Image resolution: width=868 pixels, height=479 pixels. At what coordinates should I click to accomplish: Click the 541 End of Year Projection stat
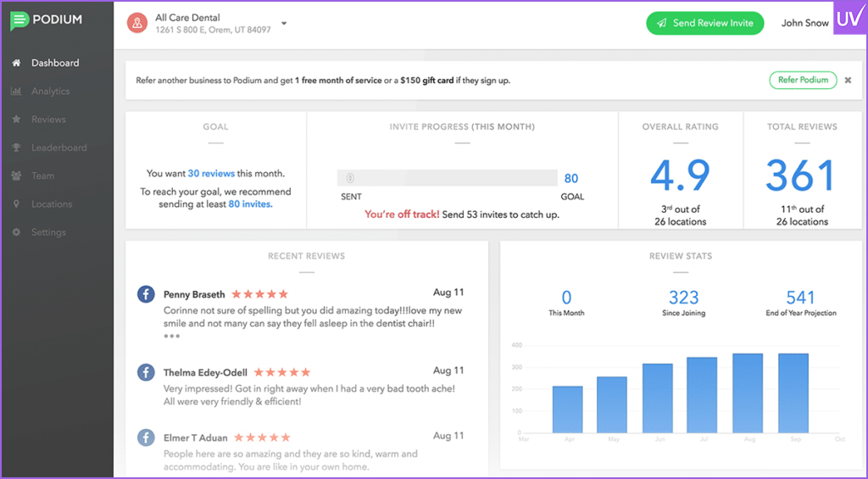pyautogui.click(x=800, y=298)
